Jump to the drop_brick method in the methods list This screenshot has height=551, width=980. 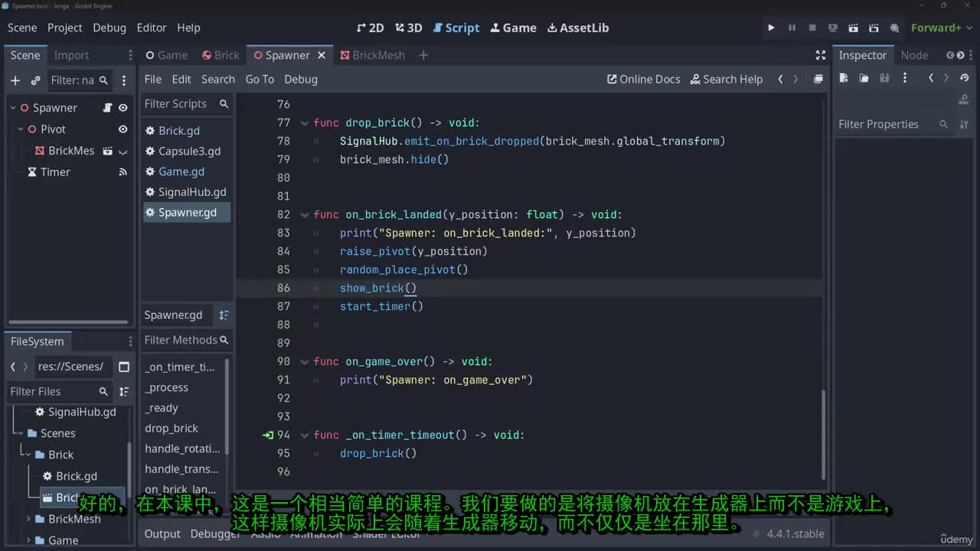point(171,429)
